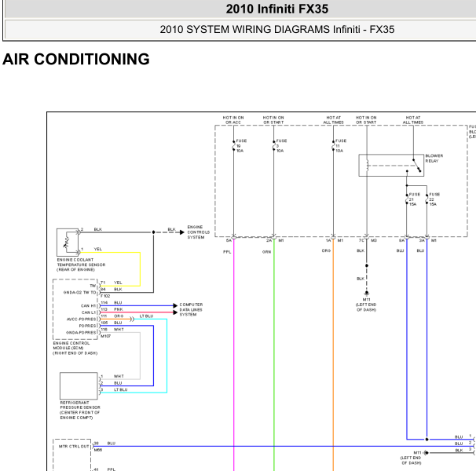Click the arrowhead on the pink CAN L wire
The image size is (476, 471).
click(175, 312)
